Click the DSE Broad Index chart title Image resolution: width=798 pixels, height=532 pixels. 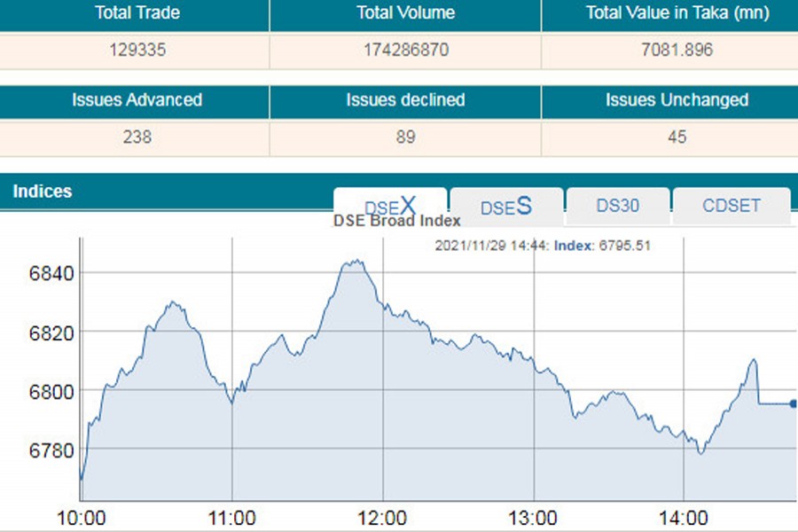click(396, 222)
